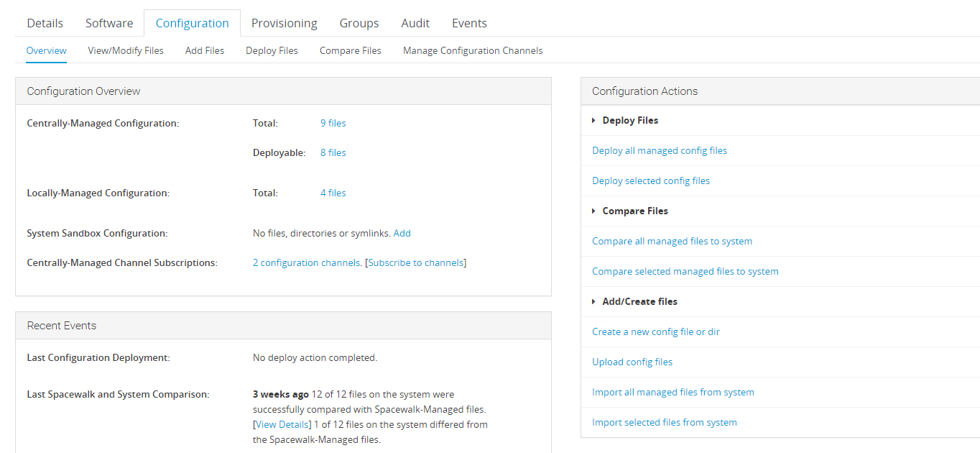
Task: View Details of the Spacewalk comparison
Action: coord(282,424)
